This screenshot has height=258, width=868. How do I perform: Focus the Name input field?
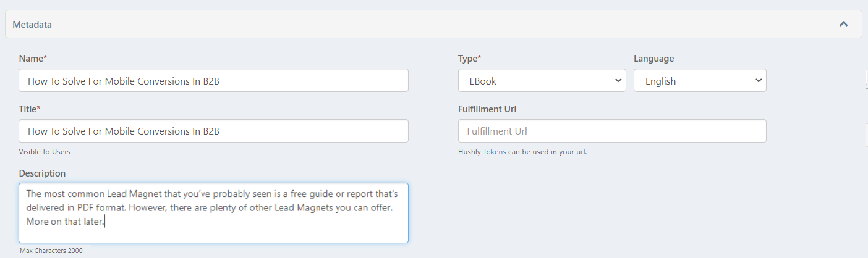click(213, 81)
